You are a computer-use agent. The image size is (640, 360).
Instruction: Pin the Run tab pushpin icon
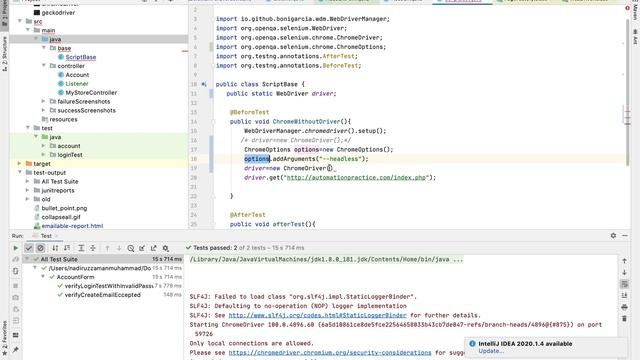click(x=16, y=350)
